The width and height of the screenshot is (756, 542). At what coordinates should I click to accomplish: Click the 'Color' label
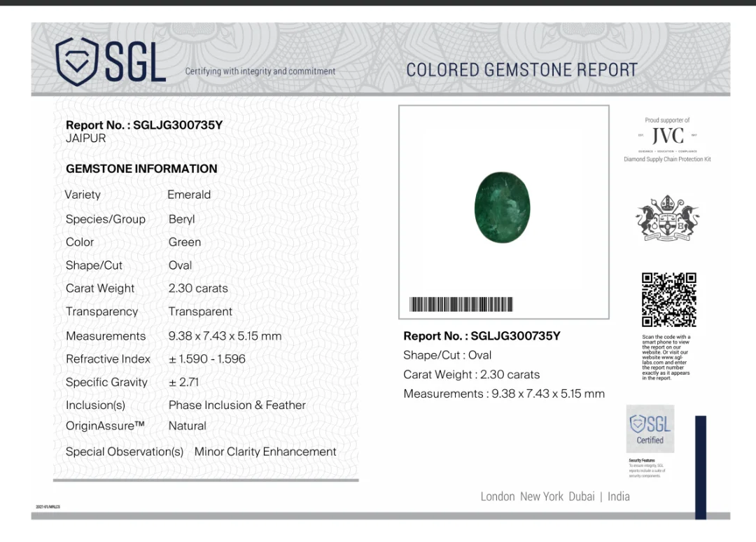point(80,242)
